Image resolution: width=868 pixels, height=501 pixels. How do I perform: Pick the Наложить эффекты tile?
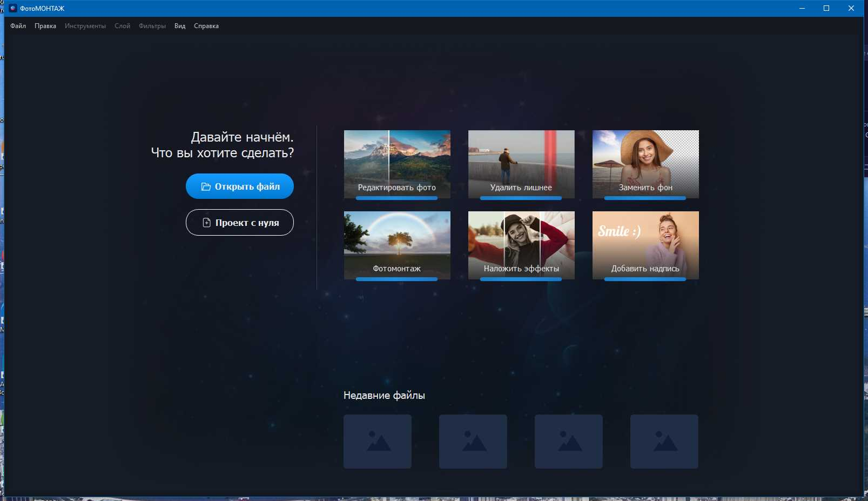[521, 245]
